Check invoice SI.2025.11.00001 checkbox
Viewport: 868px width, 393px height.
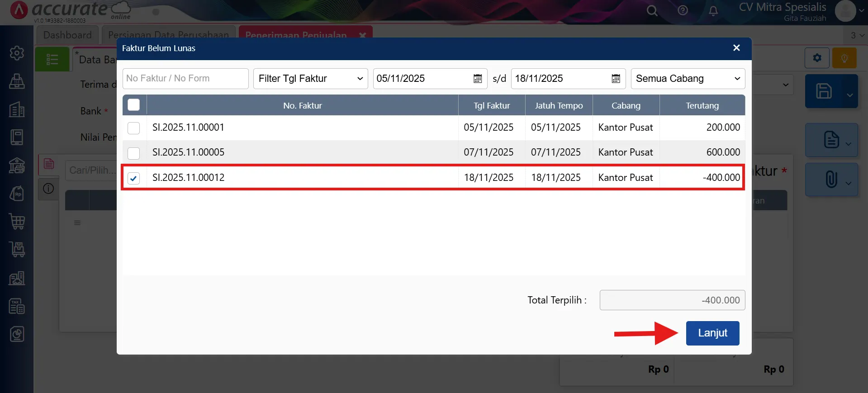click(x=133, y=128)
